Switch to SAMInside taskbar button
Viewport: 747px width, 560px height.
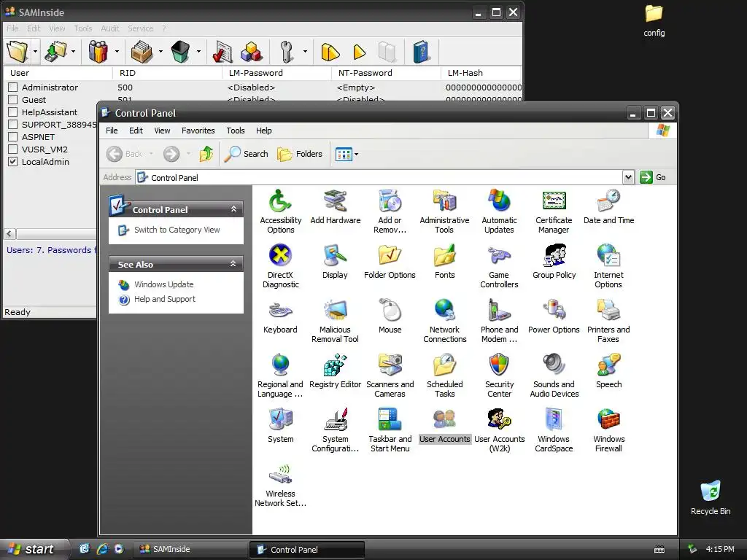point(190,549)
